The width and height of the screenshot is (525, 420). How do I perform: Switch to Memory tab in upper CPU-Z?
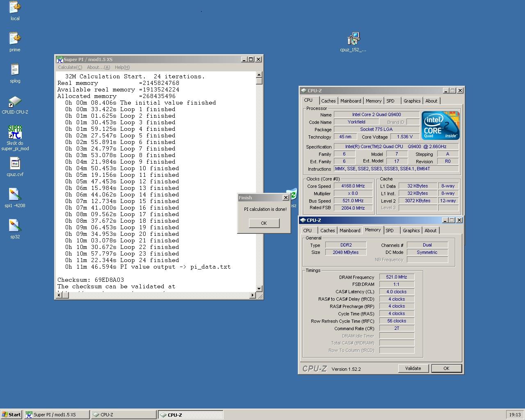374,101
